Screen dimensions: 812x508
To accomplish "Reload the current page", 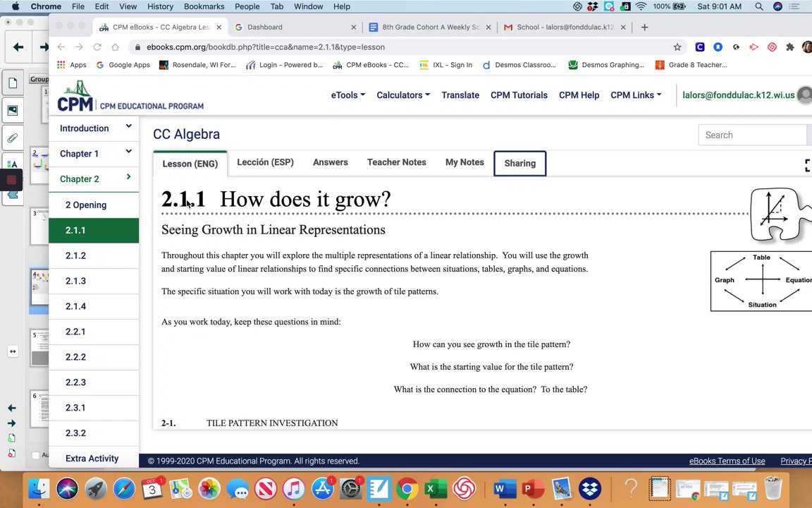I will click(97, 47).
